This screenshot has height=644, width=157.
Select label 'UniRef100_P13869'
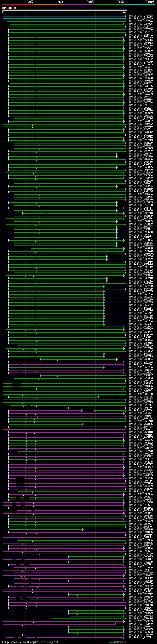[x=141, y=202]
